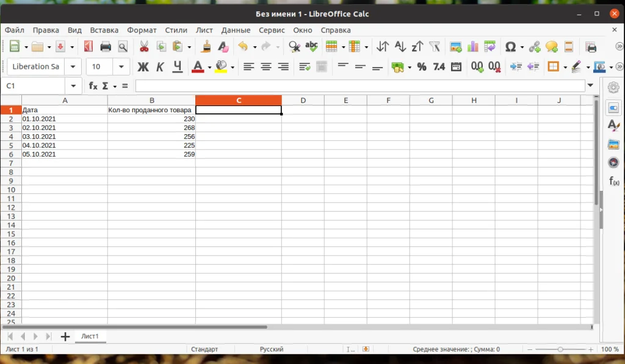Open the Gallery panel in the sidebar
This screenshot has height=364, width=625.
click(x=613, y=145)
